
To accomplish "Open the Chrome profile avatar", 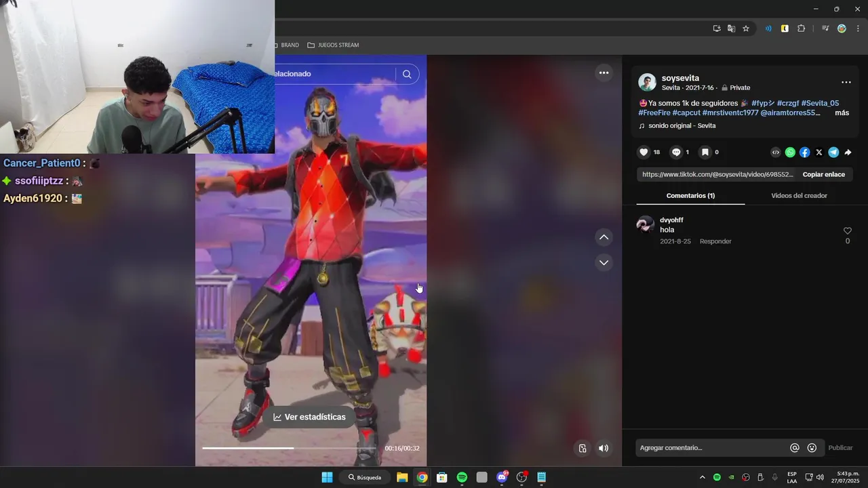I will pyautogui.click(x=842, y=28).
